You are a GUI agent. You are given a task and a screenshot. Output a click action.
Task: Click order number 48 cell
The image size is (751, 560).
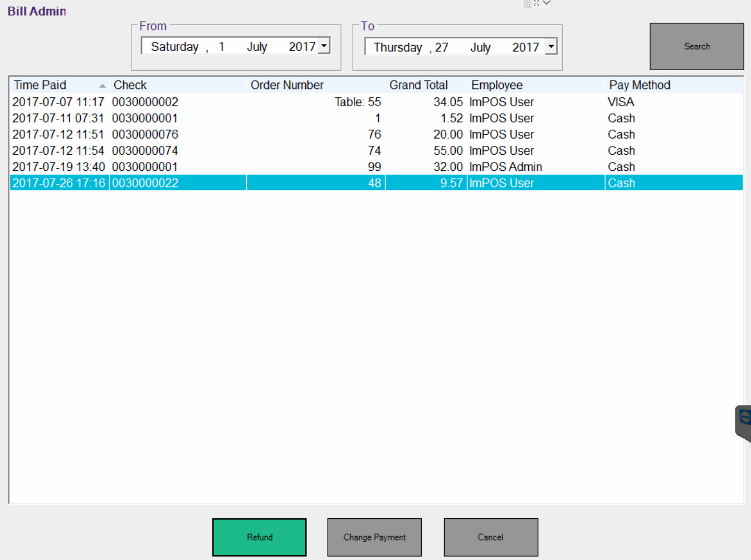click(374, 183)
